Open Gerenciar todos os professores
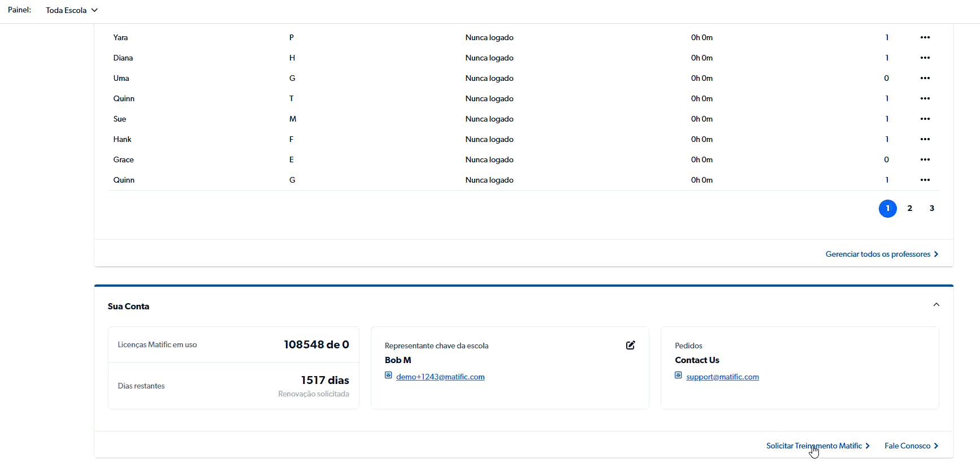The image size is (980, 466). pos(881,254)
